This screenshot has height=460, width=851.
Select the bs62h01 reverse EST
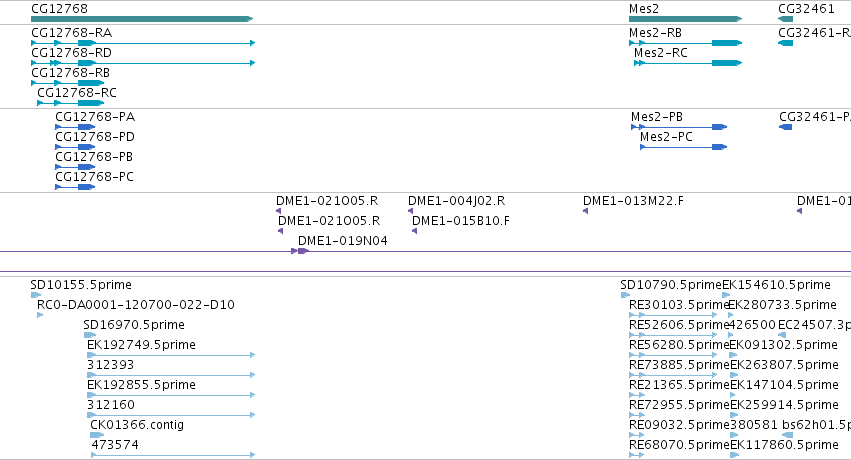pyautogui.click(x=788, y=435)
